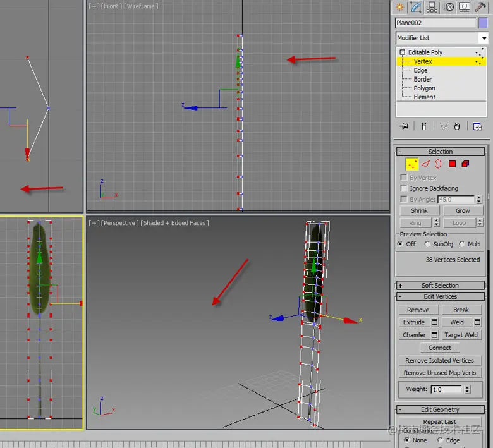Open the Motion panel tab
The height and width of the screenshot is (448, 493).
pyautogui.click(x=449, y=7)
